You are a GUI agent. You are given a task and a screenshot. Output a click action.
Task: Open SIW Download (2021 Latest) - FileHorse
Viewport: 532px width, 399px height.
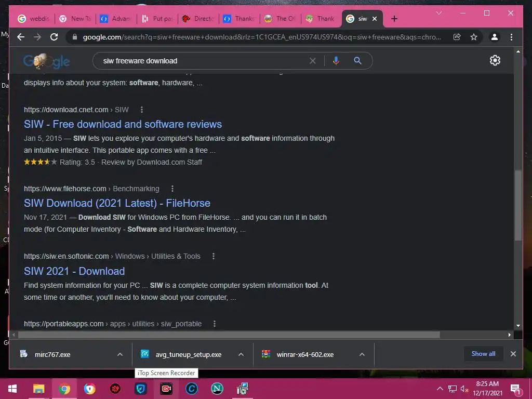pos(117,203)
